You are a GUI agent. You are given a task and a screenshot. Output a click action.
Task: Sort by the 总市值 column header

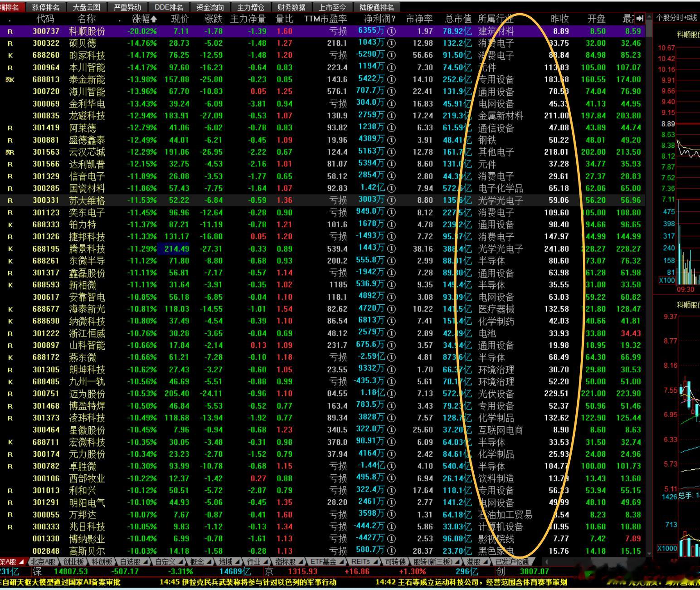click(458, 19)
